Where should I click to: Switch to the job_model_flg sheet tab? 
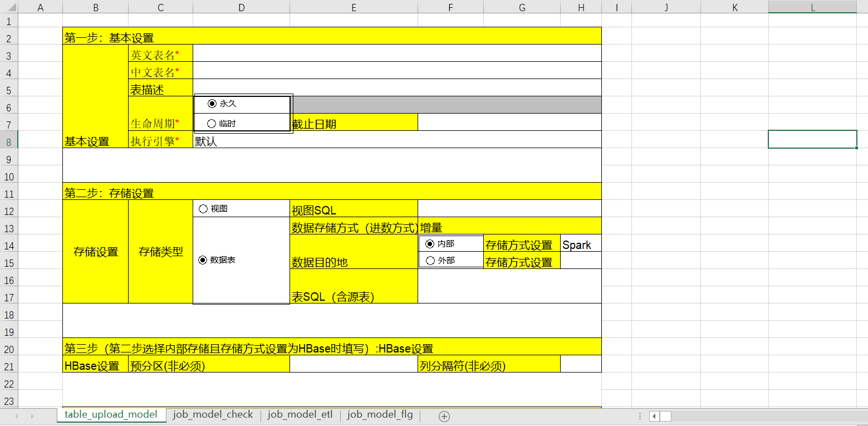tap(379, 415)
